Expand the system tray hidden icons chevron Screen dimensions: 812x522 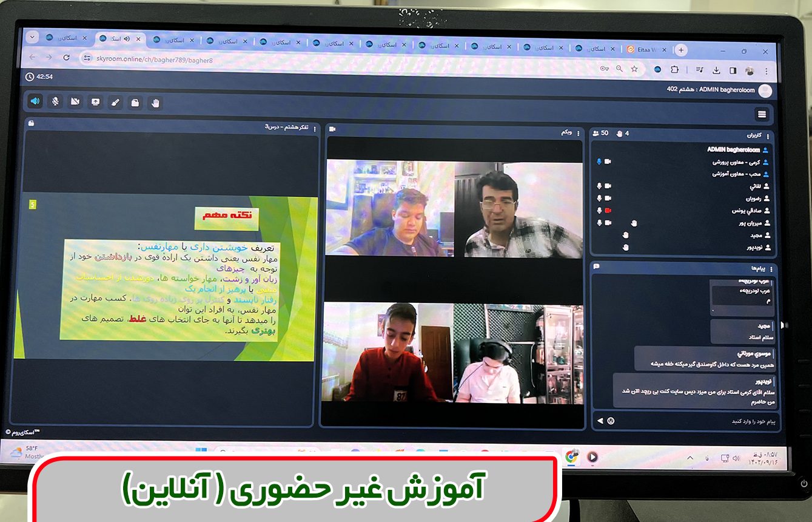[x=690, y=458]
